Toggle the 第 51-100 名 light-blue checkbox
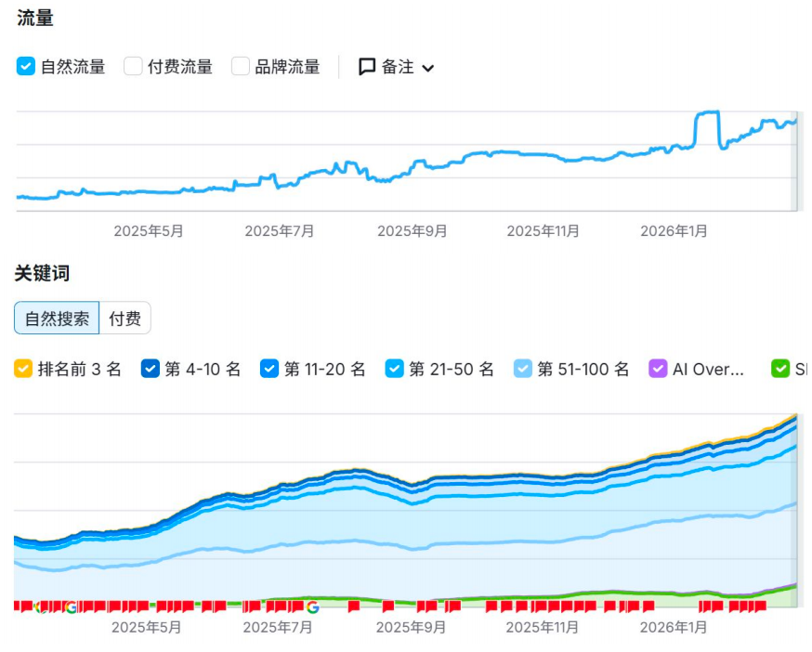This screenshot has height=652, width=812. (523, 369)
